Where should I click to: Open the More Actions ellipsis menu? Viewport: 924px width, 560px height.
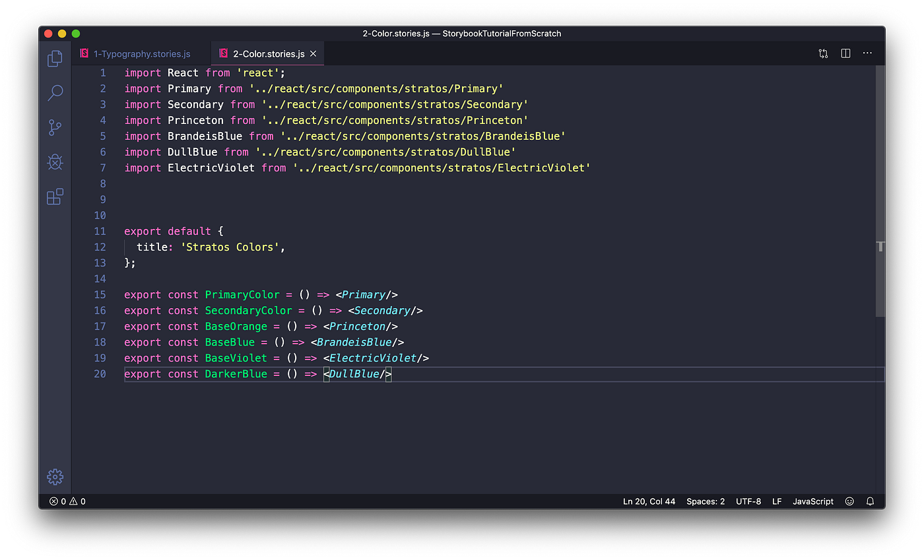point(867,53)
